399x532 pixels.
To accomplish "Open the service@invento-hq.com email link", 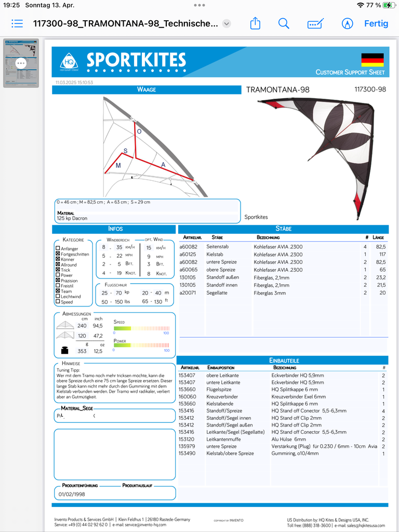I will coord(141,525).
